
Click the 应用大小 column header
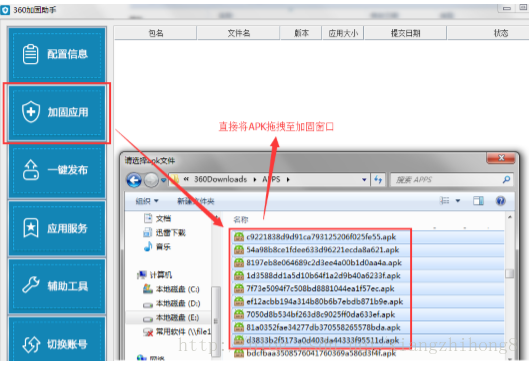coord(343,33)
